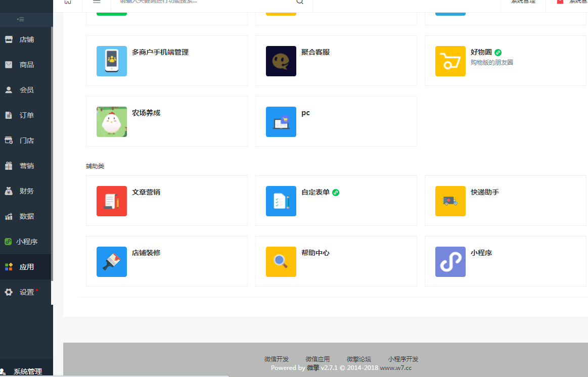Open 数据 in the sidebar
This screenshot has width=588, height=377.
tap(26, 216)
